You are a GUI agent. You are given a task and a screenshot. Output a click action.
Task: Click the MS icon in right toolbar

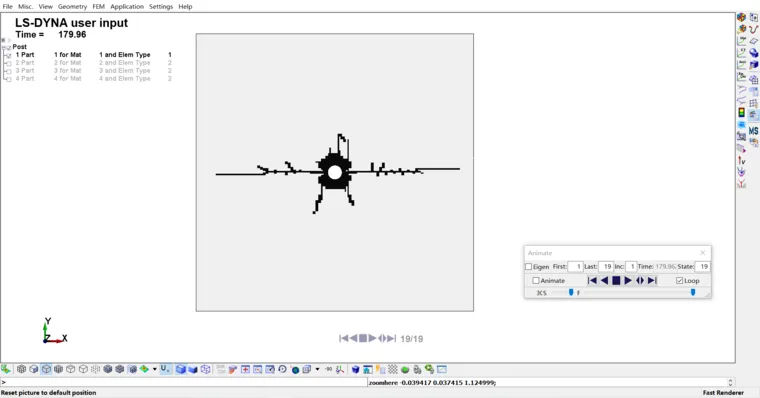tap(753, 131)
